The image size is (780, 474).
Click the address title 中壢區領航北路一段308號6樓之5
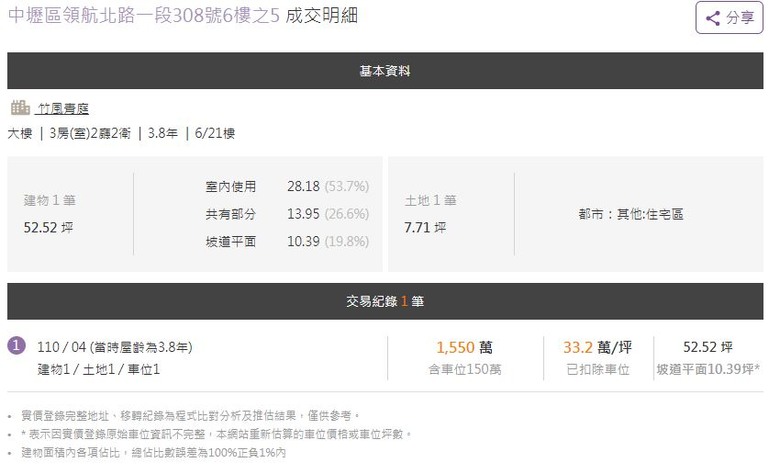click(144, 15)
